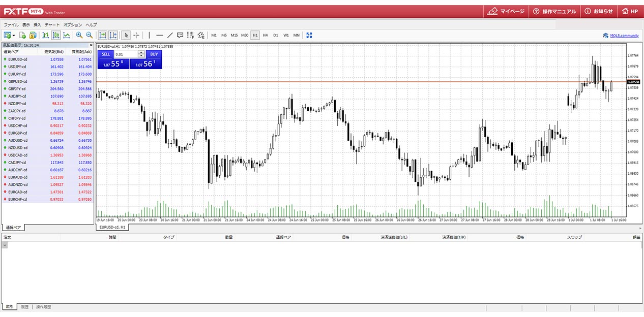Click the blue SELL button

click(x=105, y=54)
